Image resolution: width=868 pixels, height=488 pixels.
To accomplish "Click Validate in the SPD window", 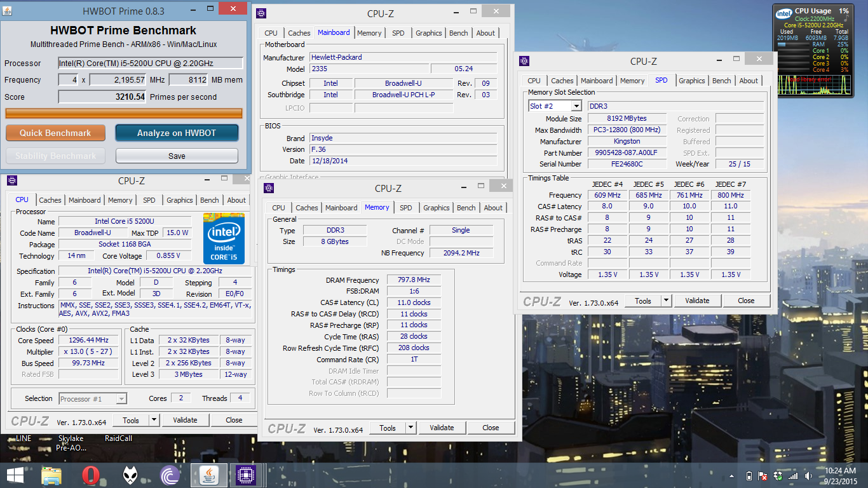I will point(697,301).
